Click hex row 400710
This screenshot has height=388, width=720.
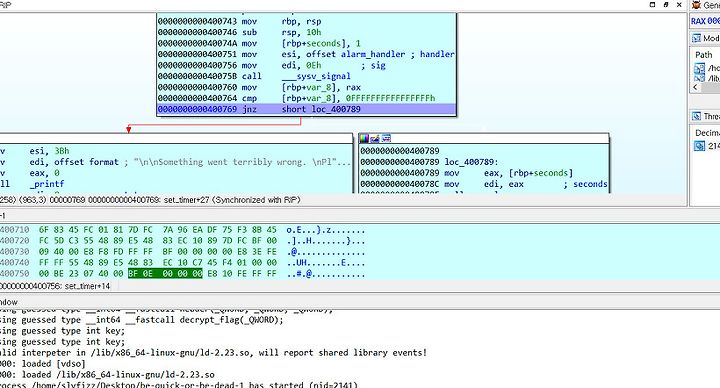[182, 230]
